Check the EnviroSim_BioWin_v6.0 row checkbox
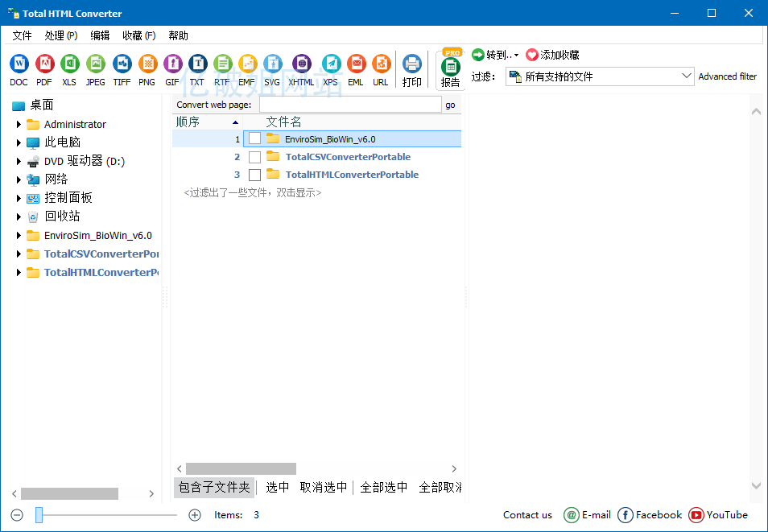The image size is (768, 532). 254,138
